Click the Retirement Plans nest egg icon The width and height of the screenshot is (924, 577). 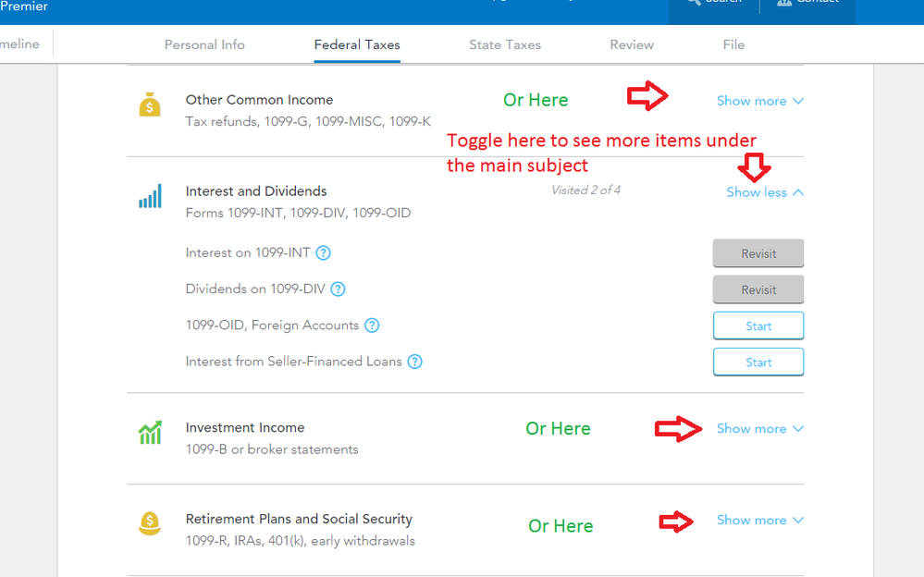pos(150,523)
